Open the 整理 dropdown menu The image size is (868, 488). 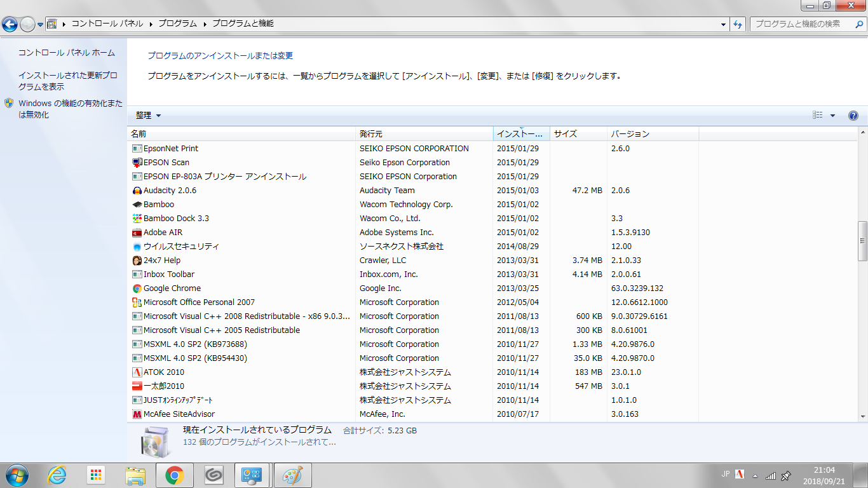pyautogui.click(x=149, y=116)
